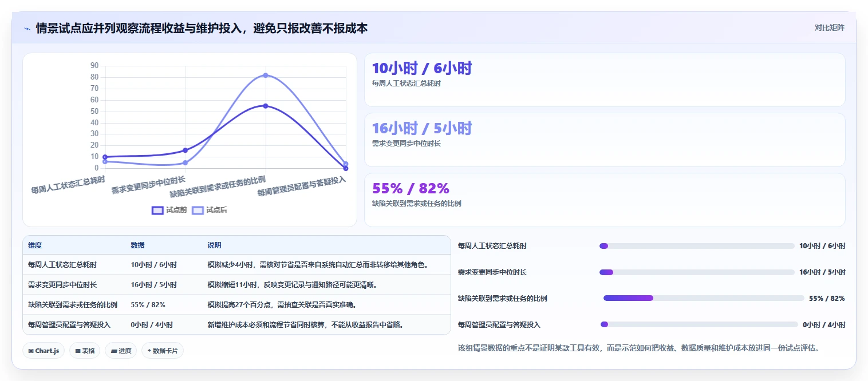Click table cell 0小时 / 4小时
The height and width of the screenshot is (381, 868).
152,324
